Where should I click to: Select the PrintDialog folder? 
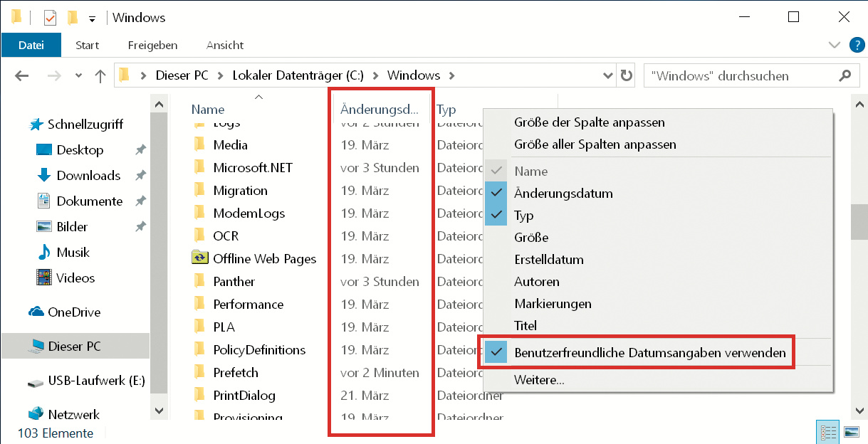tap(244, 396)
